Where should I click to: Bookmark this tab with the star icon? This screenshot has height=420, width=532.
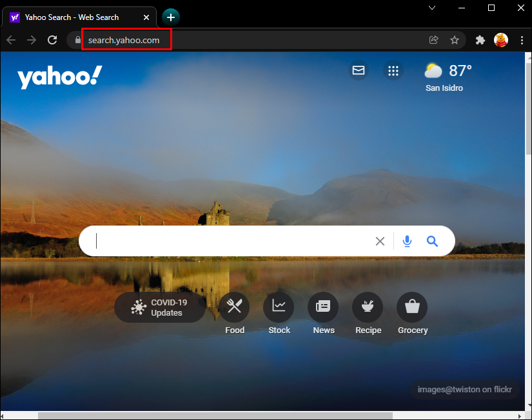point(455,40)
